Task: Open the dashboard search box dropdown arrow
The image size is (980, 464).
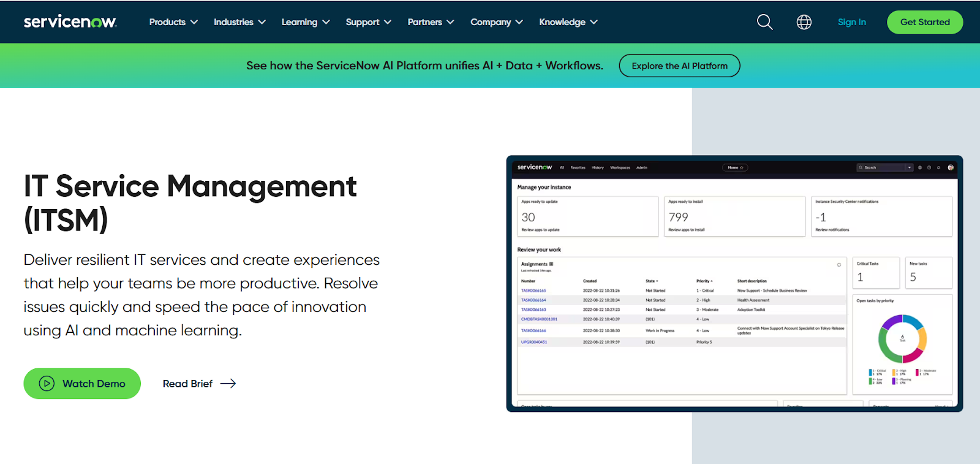Action: click(910, 167)
